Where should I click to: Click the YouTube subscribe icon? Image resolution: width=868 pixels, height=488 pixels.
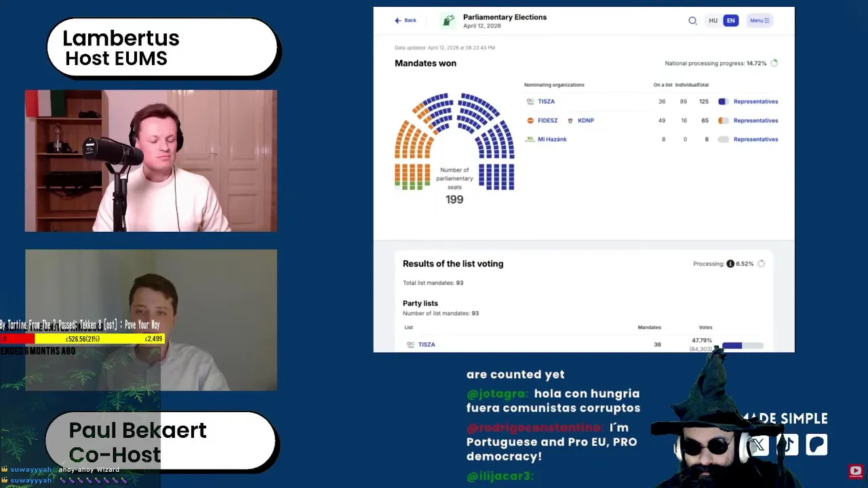coord(855,471)
